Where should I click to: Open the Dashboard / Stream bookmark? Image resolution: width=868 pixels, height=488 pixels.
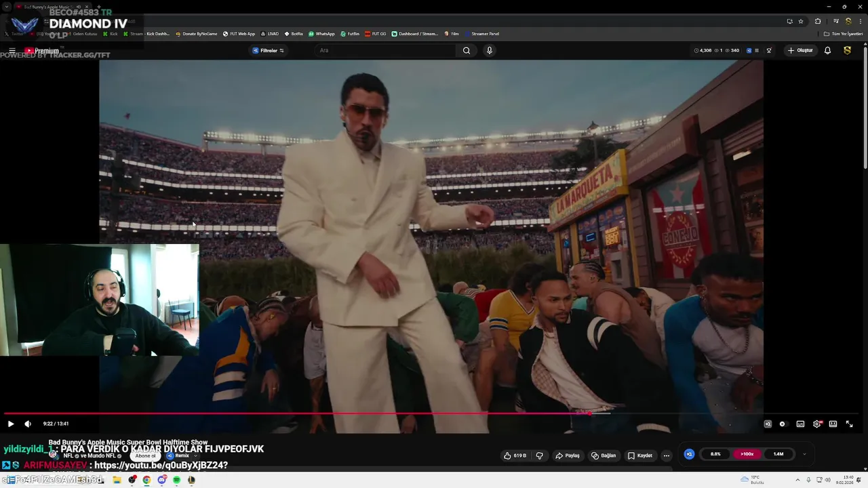click(x=415, y=34)
